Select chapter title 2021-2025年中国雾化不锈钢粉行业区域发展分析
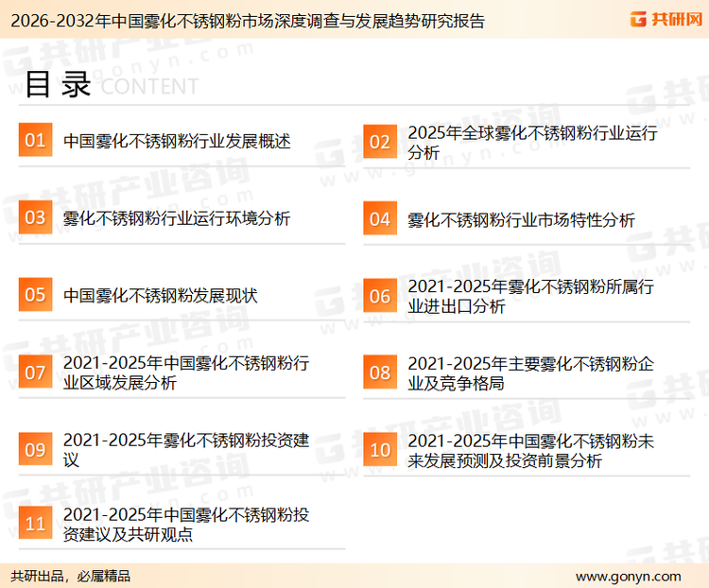 point(186,372)
